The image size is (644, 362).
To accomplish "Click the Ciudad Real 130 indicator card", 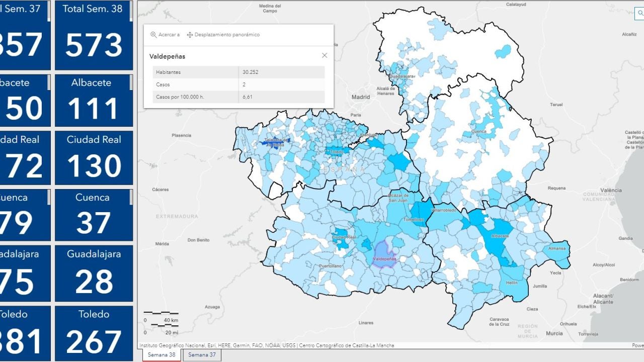I will [x=94, y=157].
